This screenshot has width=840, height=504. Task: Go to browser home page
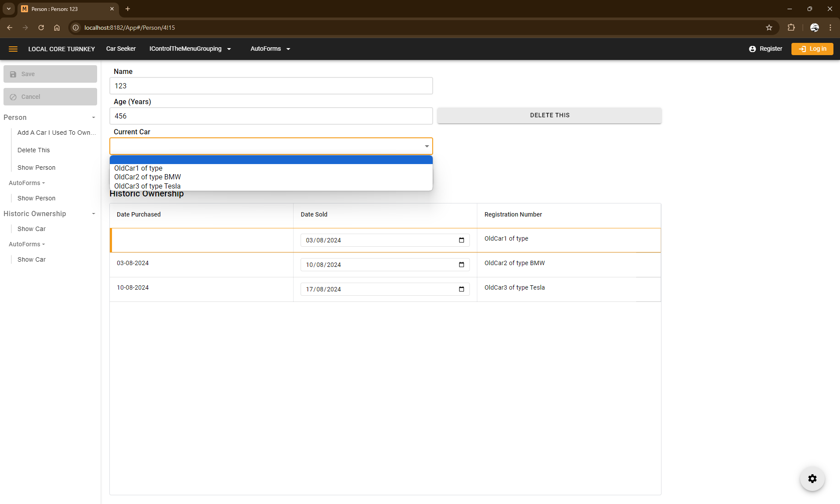(57, 28)
